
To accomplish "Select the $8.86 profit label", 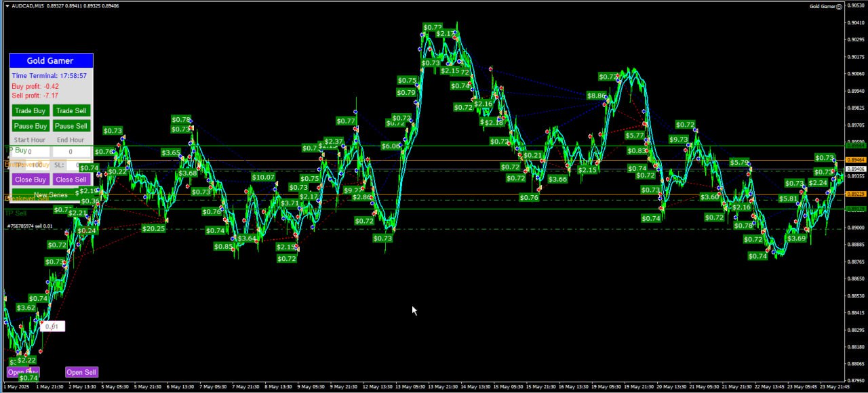I will [597, 96].
